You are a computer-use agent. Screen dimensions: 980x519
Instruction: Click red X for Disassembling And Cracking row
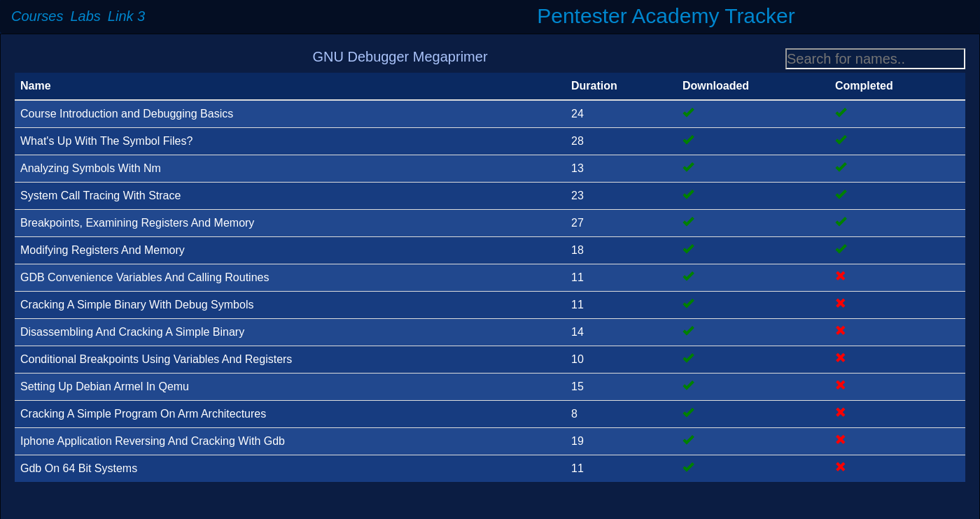pos(840,331)
